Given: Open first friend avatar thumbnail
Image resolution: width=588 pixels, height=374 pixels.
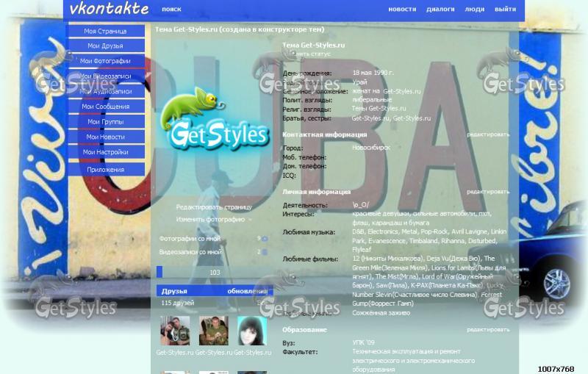Looking at the screenshot, I should [x=175, y=331].
